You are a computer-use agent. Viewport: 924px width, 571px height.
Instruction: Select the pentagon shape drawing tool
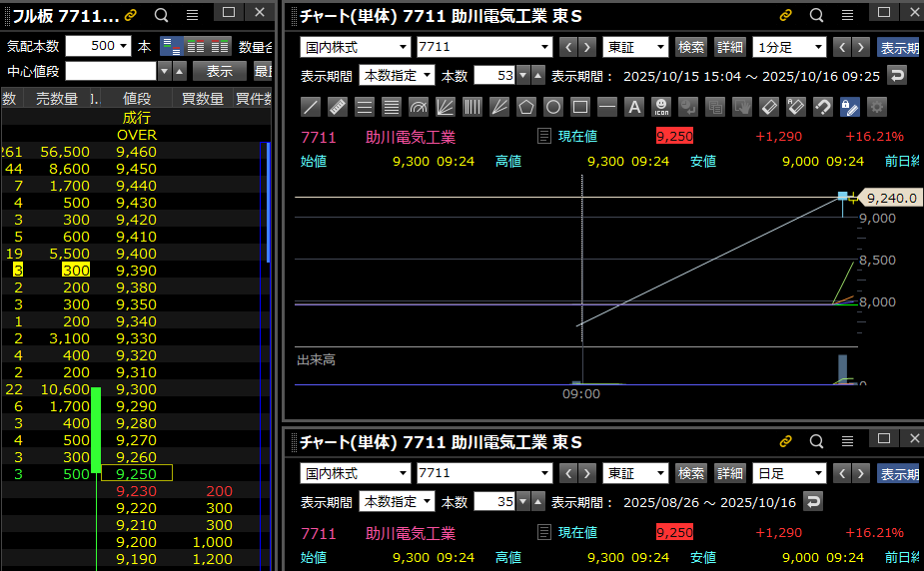tap(526, 107)
